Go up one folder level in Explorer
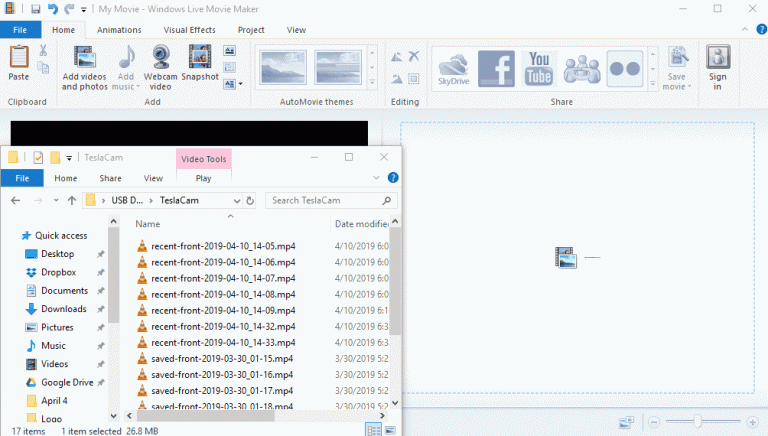The image size is (768, 436). 72,200
